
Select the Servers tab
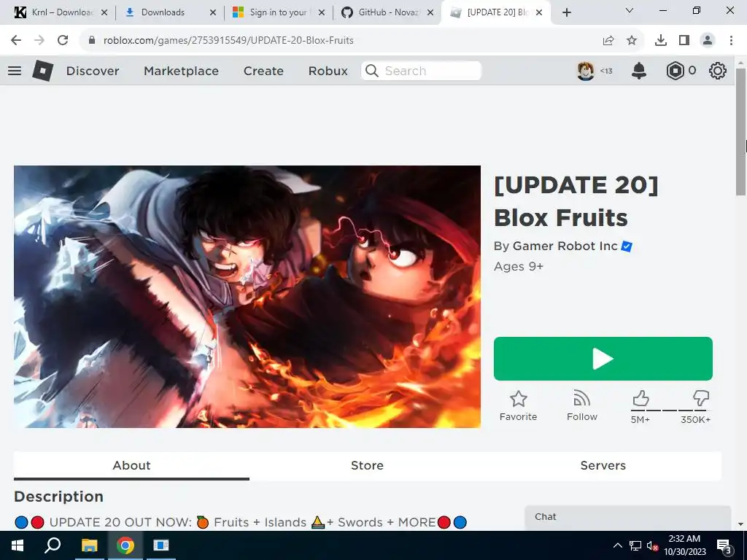[603, 465]
